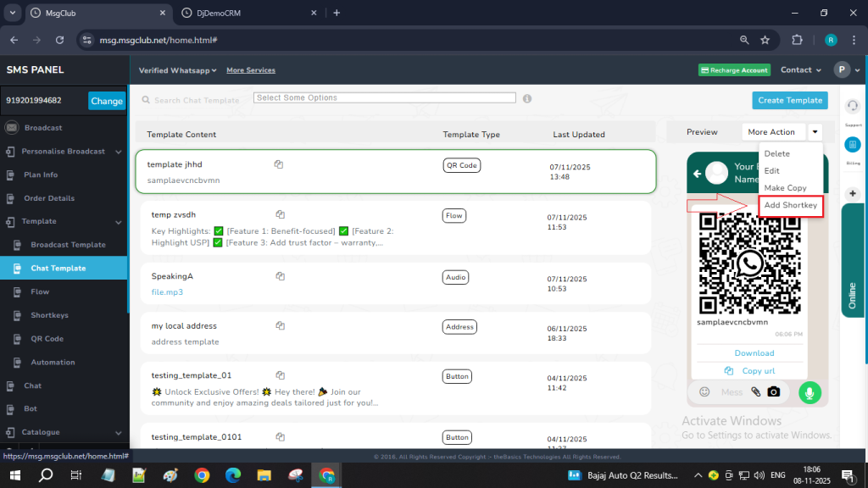
Task: Choose Make Copy from action menu
Action: (x=785, y=188)
